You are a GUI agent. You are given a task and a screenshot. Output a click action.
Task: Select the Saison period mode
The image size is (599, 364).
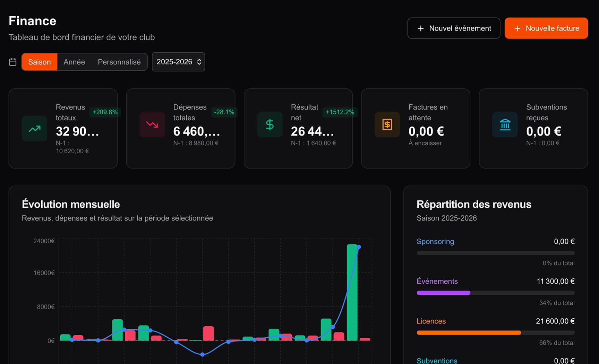click(39, 62)
